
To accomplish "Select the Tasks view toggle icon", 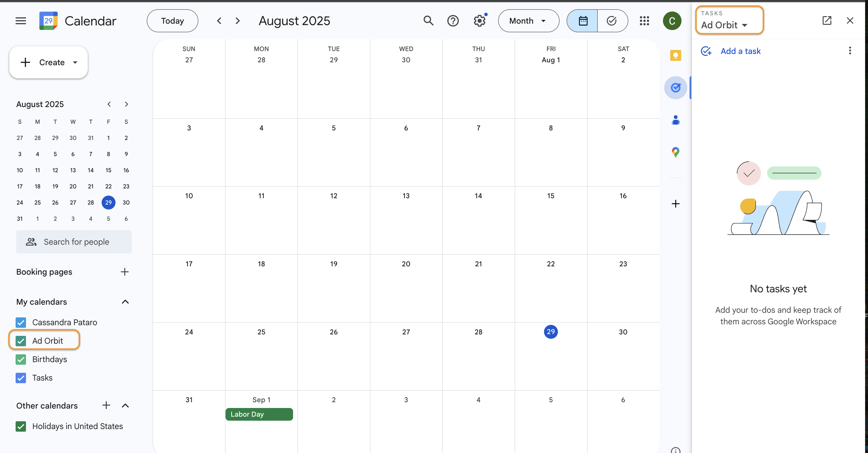I will coord(612,21).
